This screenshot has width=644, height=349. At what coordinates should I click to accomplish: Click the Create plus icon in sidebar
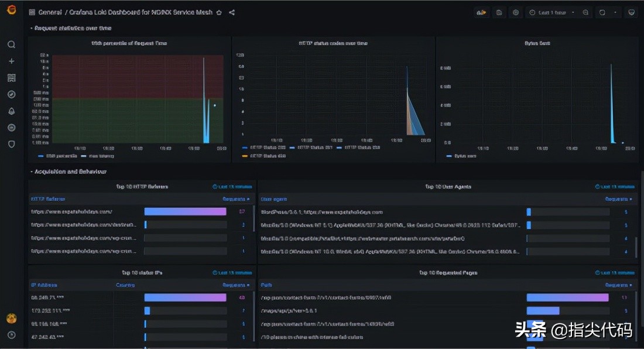coord(11,61)
